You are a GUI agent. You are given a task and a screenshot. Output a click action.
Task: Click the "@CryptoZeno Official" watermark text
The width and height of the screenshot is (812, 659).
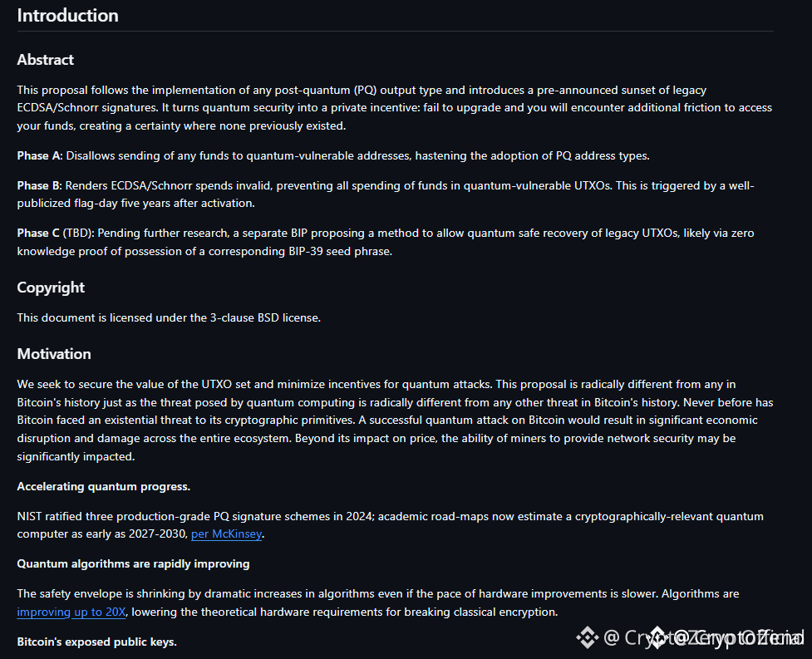[704, 637]
